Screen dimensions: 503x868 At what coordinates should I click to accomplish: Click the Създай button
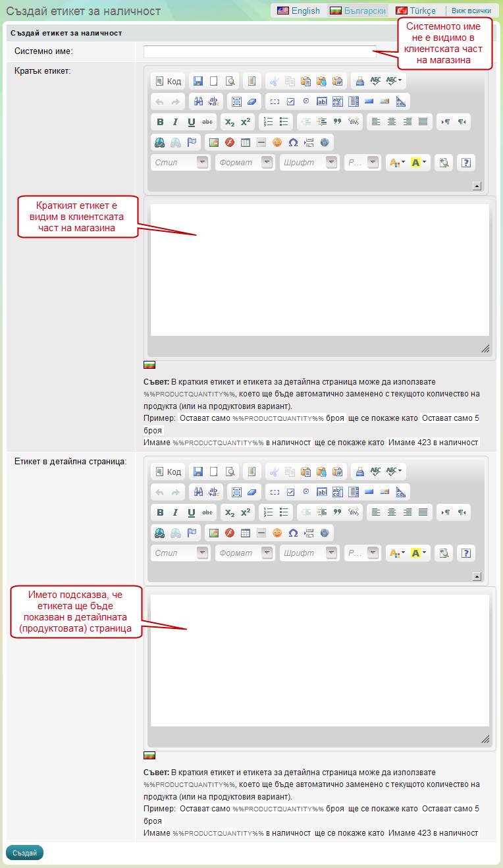[24, 853]
